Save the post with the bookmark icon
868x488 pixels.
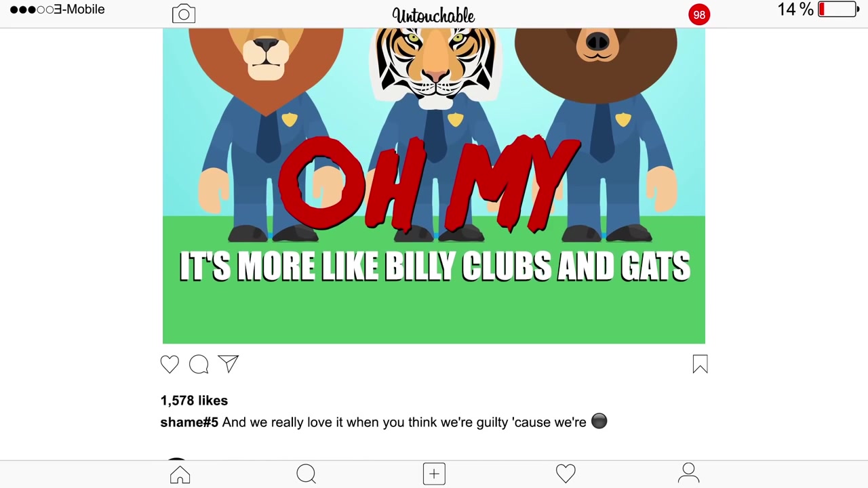pos(700,365)
